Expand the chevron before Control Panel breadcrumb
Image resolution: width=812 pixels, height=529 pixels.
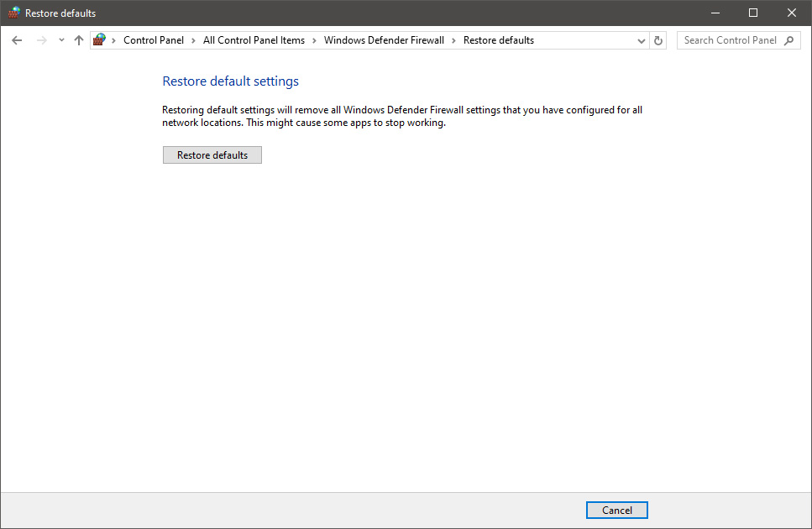[x=114, y=40]
